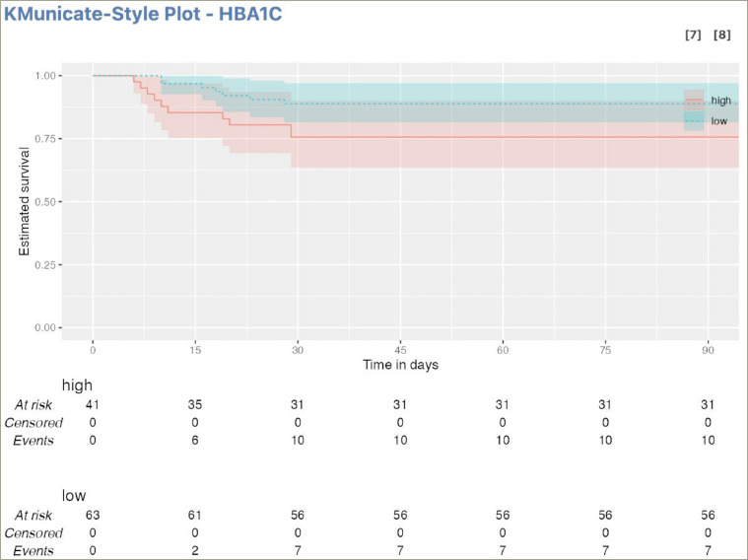Click the 'high' risk table heading
The image size is (748, 560).
coord(76,385)
